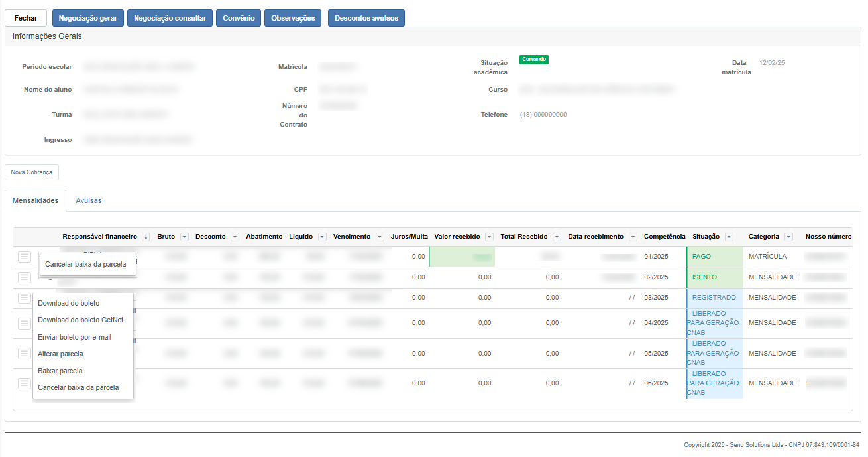The width and height of the screenshot is (868, 457).
Task: Open the Valor recebido column filter dropdown
Action: [x=489, y=237]
